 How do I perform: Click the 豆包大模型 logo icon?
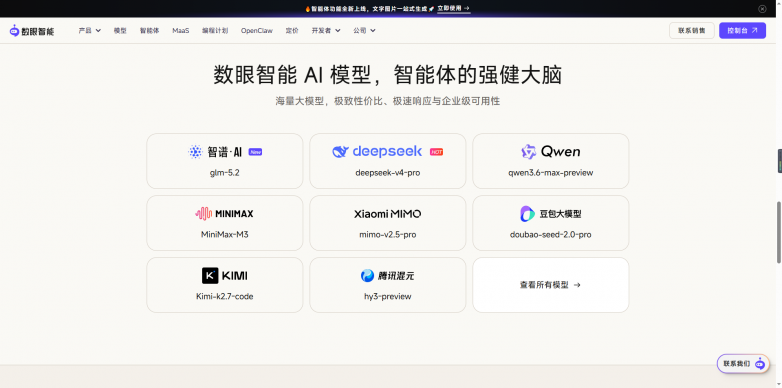point(527,214)
